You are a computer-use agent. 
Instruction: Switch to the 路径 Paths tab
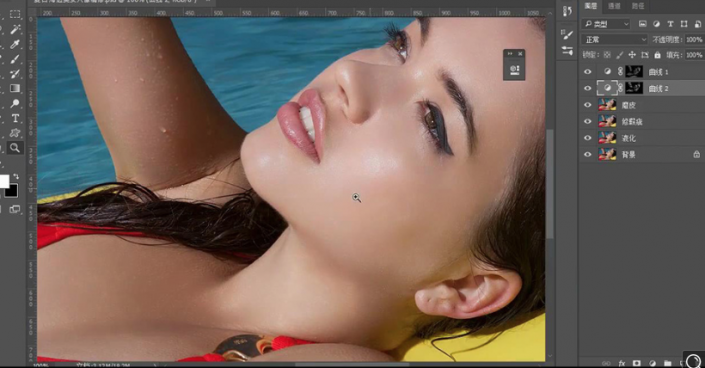click(x=638, y=6)
